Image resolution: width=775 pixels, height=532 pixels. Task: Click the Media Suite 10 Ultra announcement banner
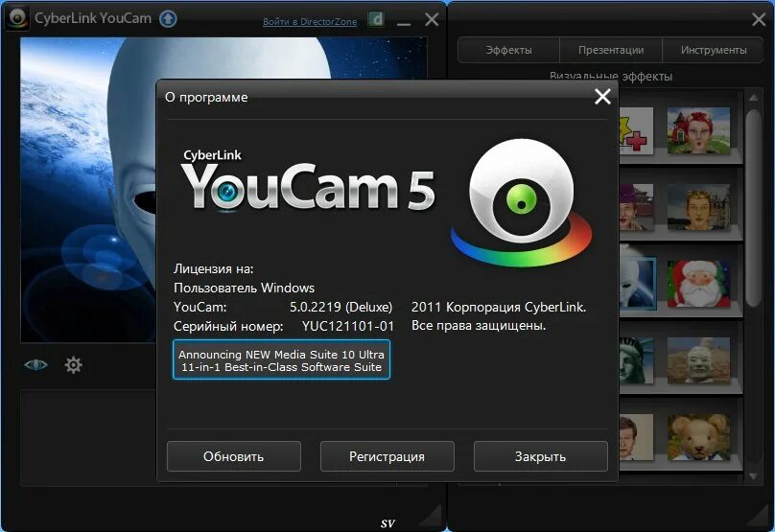click(x=281, y=360)
